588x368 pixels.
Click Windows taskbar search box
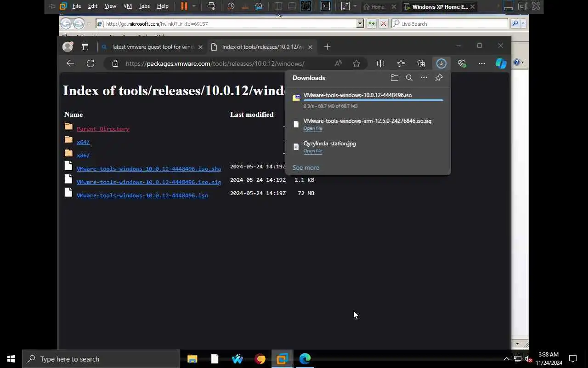pos(101,359)
